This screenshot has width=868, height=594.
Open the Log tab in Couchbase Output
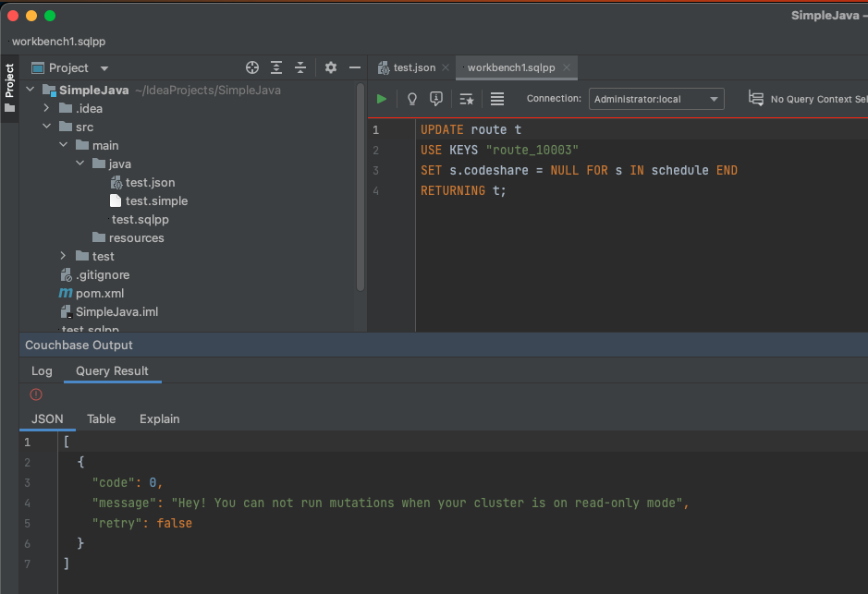point(42,371)
